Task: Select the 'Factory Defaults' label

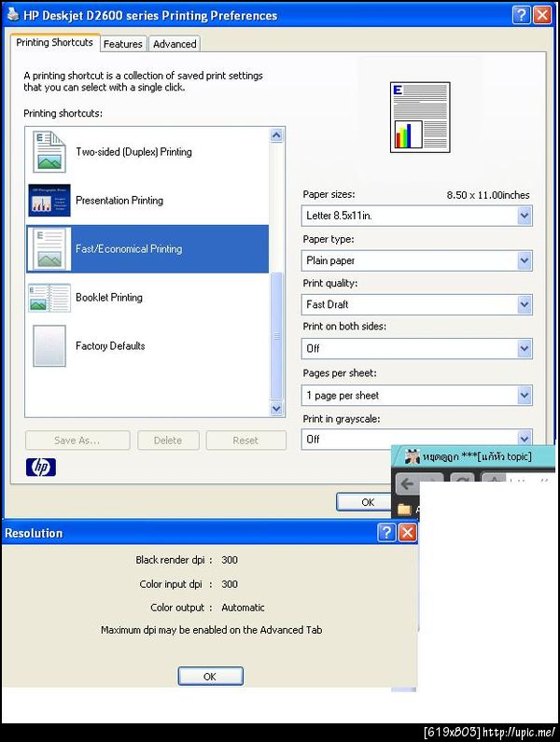Action: (110, 346)
